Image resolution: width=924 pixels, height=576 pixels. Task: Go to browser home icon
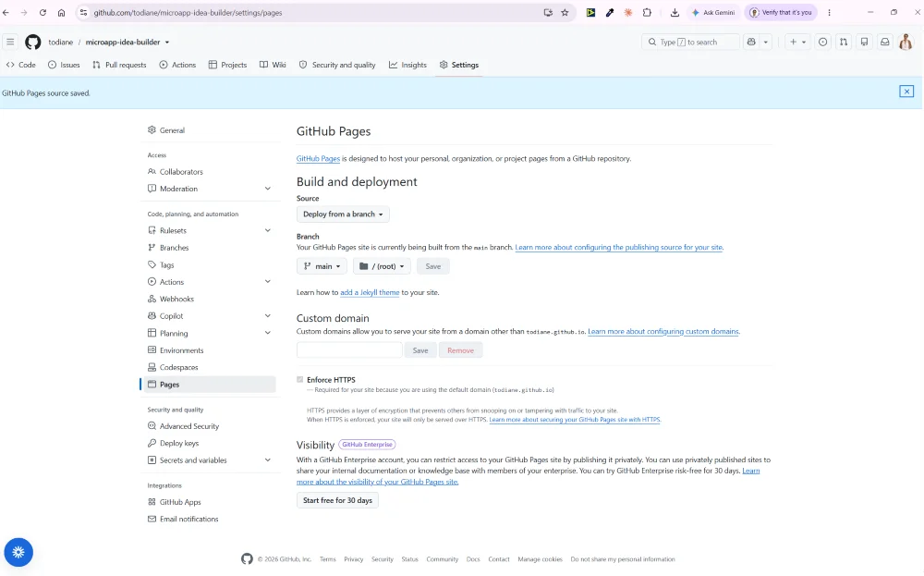coord(61,12)
